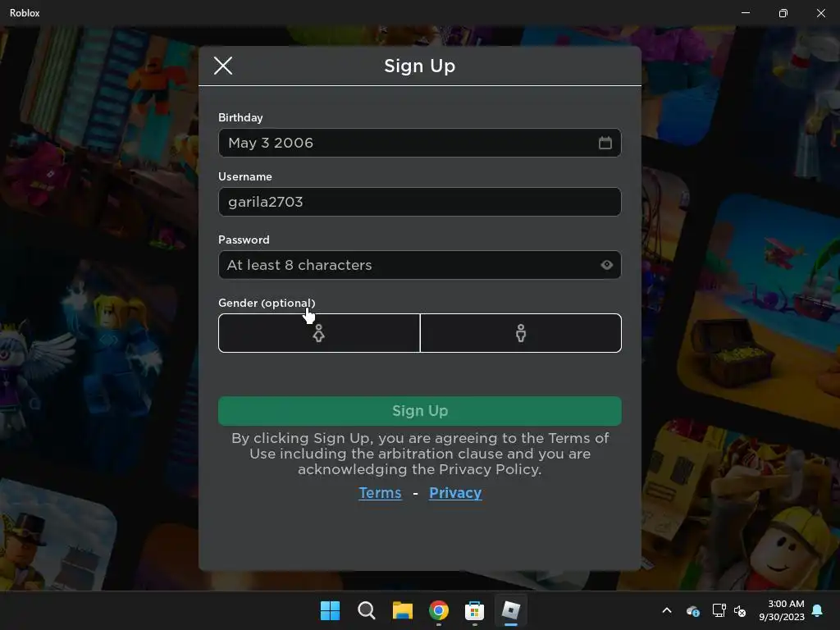The width and height of the screenshot is (840, 630).
Task: Open the Privacy link
Action: 455,493
